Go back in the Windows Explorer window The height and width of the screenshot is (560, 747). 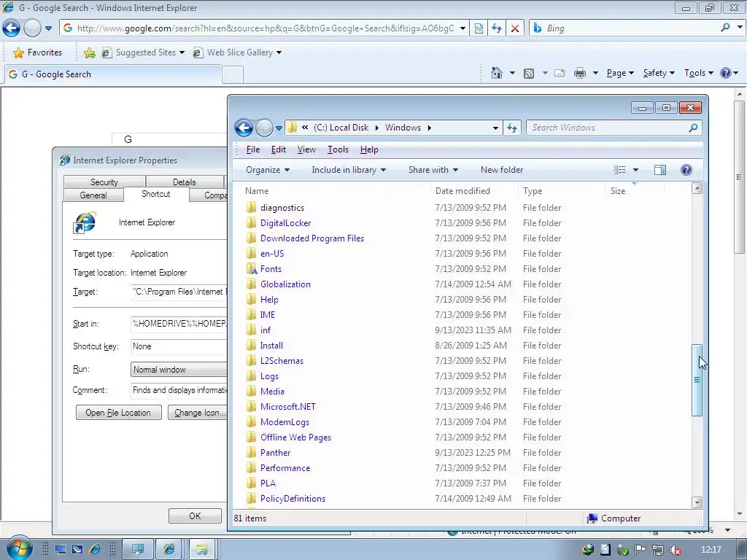(x=244, y=128)
